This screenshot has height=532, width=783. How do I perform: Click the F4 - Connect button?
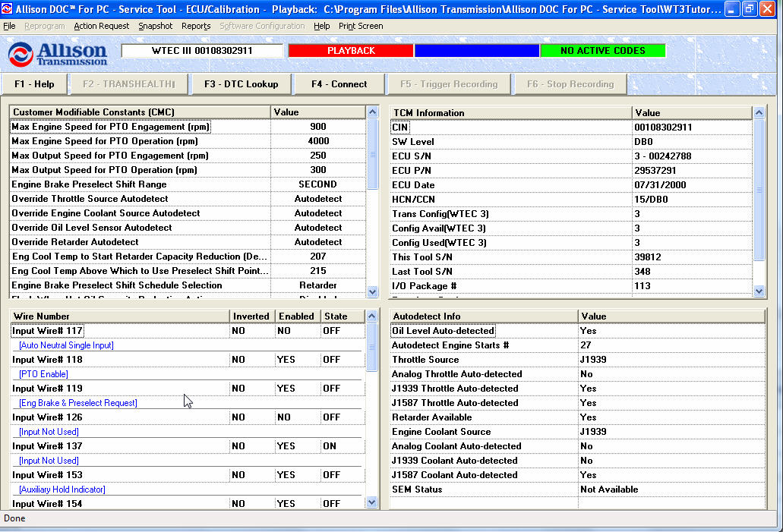339,83
